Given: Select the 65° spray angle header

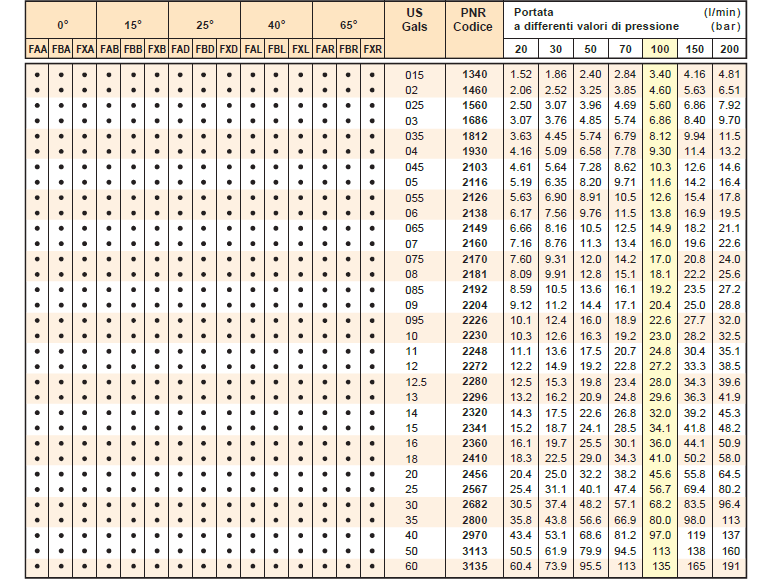Looking at the screenshot, I should 348,23.
